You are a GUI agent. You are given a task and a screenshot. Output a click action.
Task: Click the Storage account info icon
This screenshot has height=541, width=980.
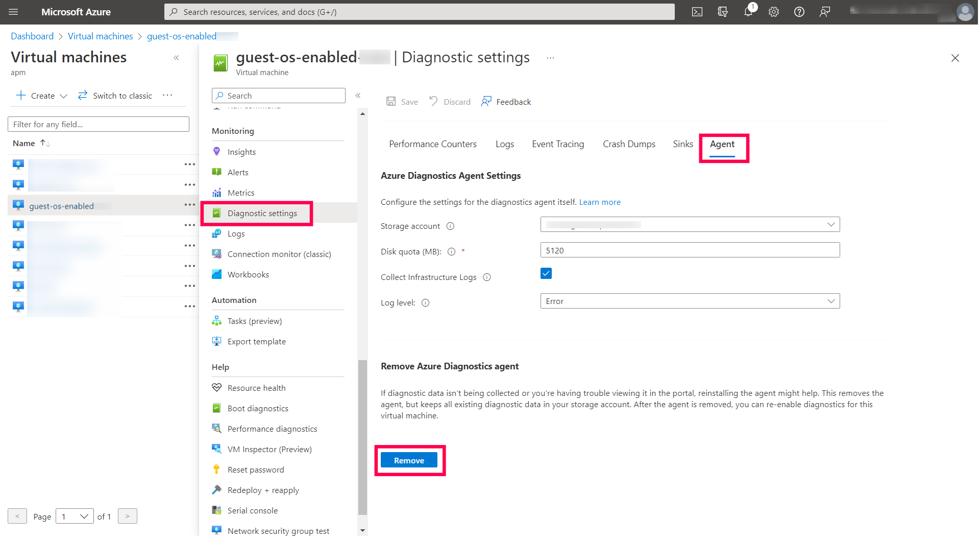click(450, 226)
